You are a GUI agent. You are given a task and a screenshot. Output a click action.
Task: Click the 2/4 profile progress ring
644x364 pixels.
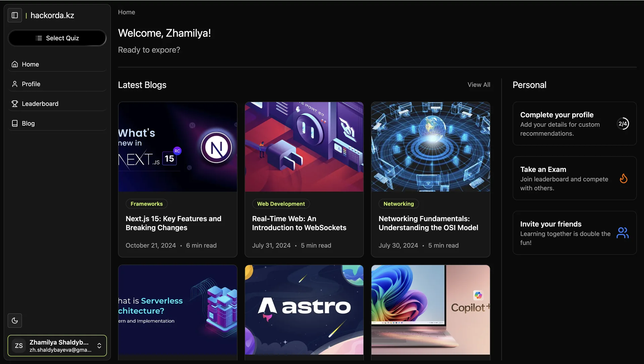coord(623,124)
